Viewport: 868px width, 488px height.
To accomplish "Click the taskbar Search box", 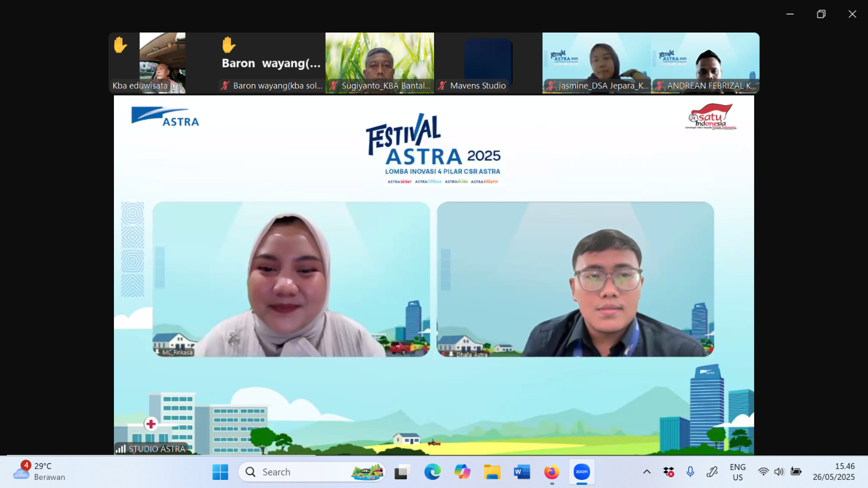I will tap(311, 472).
